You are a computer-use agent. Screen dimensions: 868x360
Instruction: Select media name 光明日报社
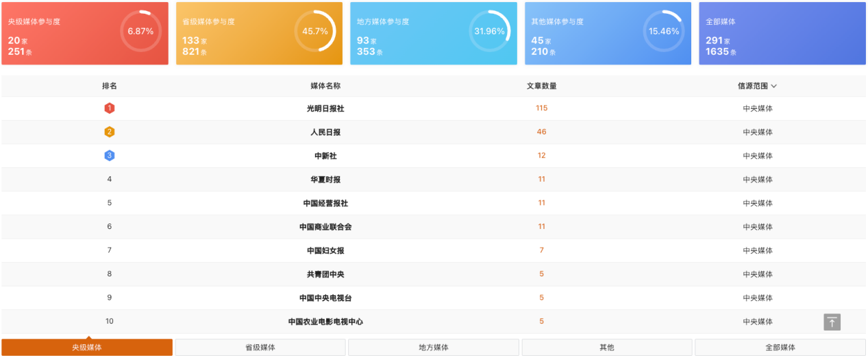[x=325, y=108]
